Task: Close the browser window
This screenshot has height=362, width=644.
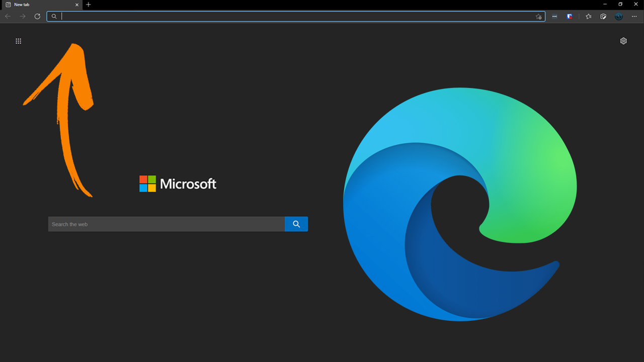Action: [x=636, y=5]
